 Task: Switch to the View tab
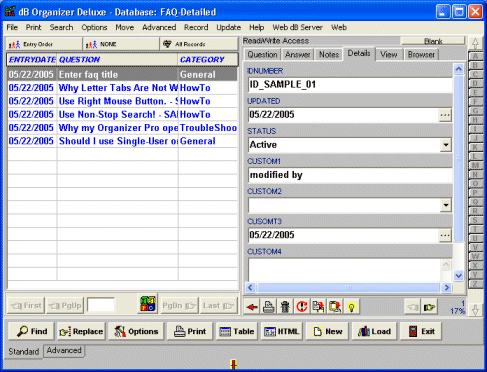(x=389, y=55)
